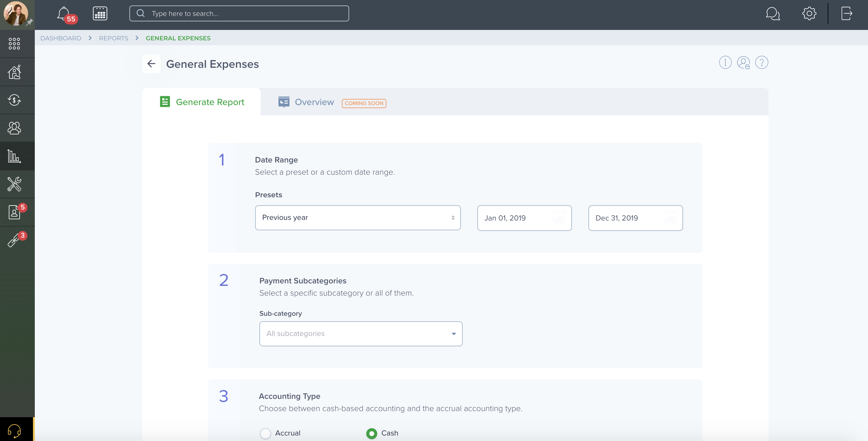The image size is (868, 441).
Task: Click the Presets label
Action: pyautogui.click(x=269, y=195)
